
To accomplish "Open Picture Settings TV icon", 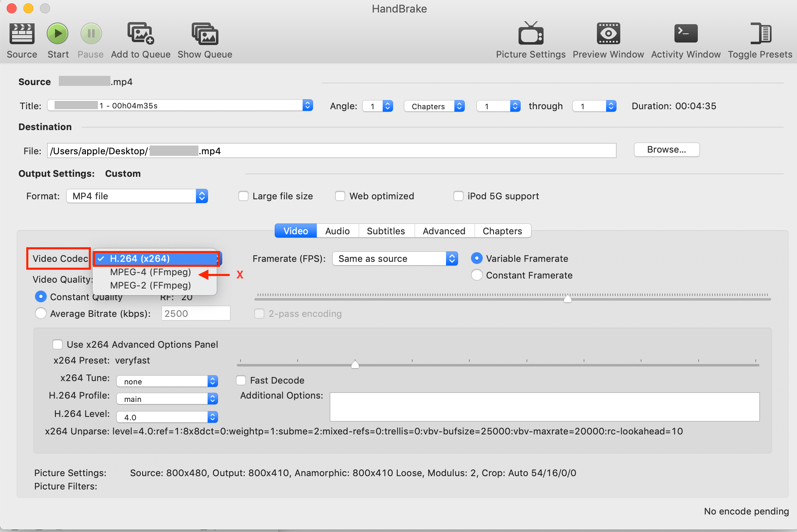I will pos(531,33).
